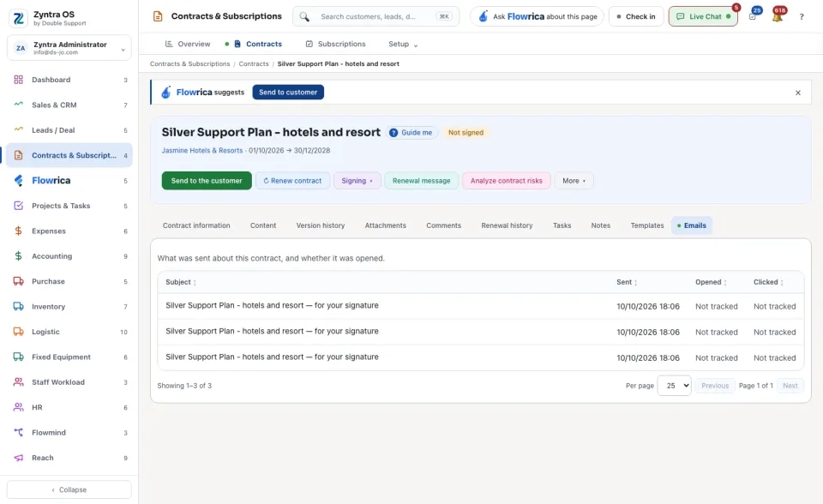This screenshot has height=504, width=823.
Task: Click the Check in button
Action: [x=636, y=17]
